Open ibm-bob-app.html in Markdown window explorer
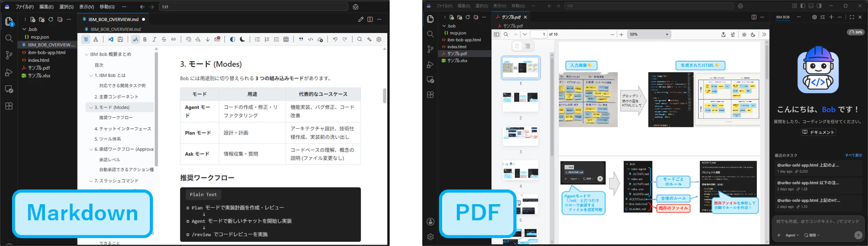 [46, 52]
